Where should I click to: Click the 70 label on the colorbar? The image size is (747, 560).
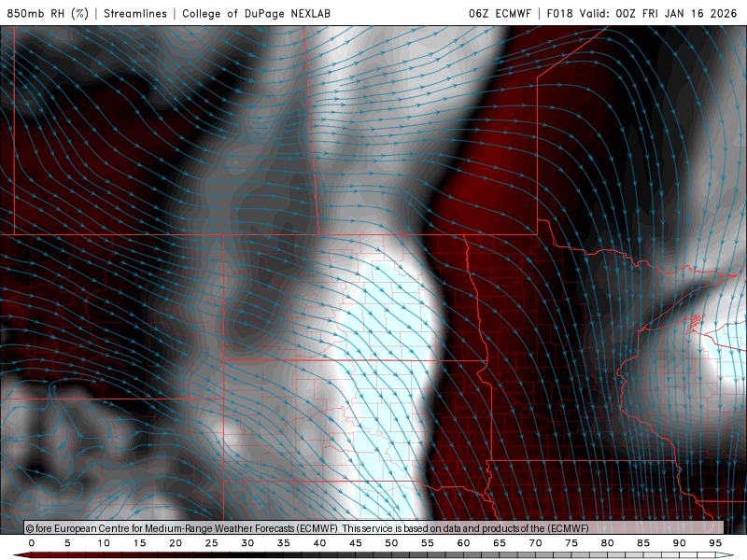point(535,543)
